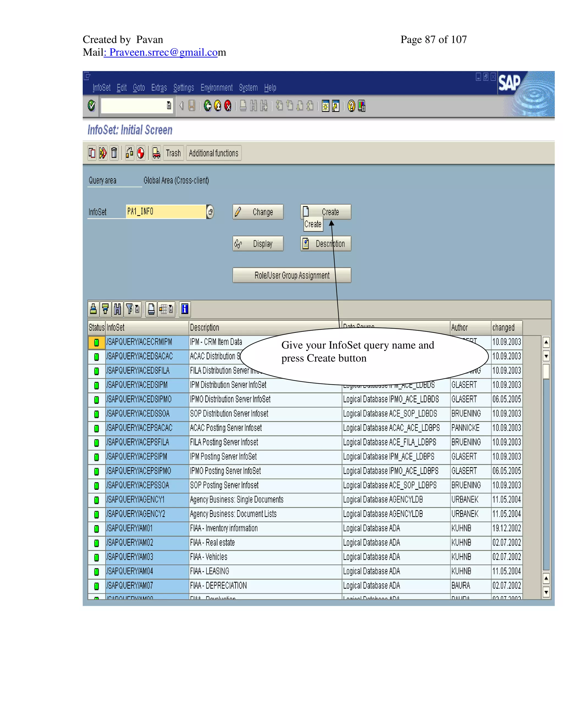Click the InfoSet name field containing PA1_INFO
Screen dimensions: 563x728
coord(166,212)
